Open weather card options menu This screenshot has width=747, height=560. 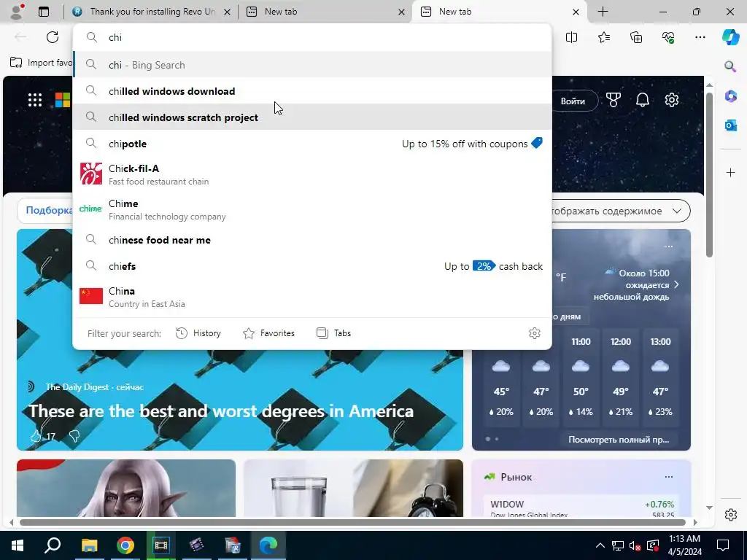coord(668,246)
